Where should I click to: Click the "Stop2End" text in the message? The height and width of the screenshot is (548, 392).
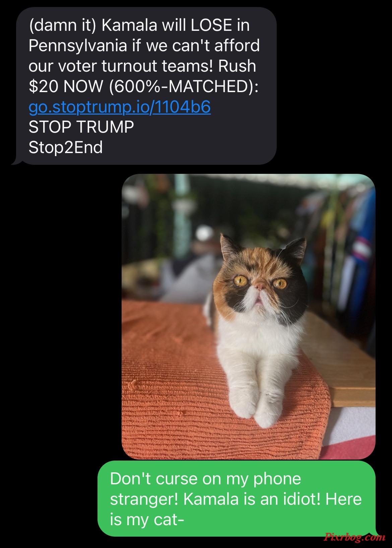pos(65,147)
